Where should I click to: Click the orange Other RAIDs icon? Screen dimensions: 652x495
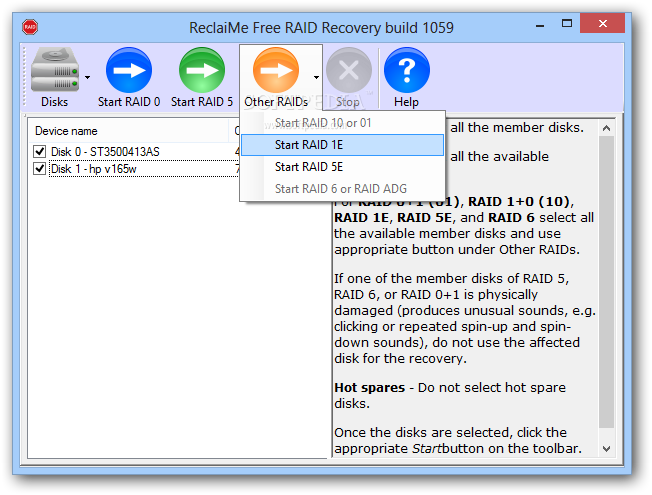pyautogui.click(x=276, y=70)
